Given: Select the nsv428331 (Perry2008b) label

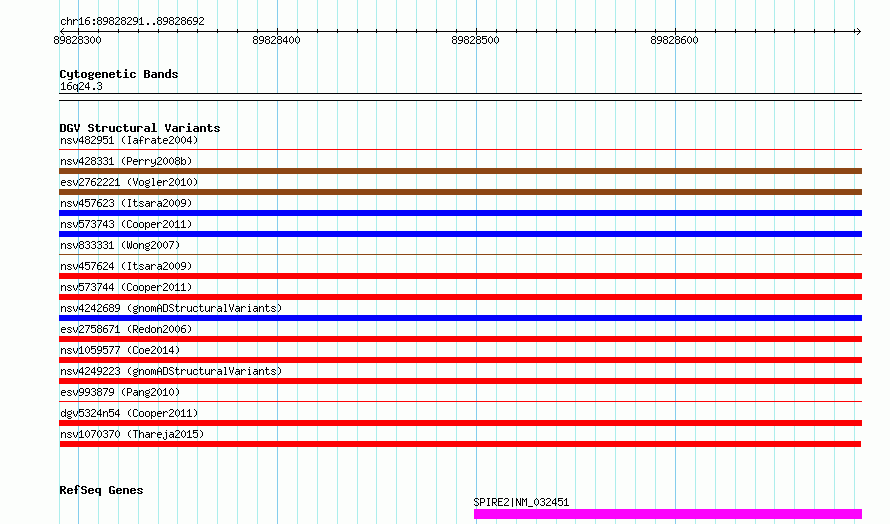Looking at the screenshot, I should point(126,161).
